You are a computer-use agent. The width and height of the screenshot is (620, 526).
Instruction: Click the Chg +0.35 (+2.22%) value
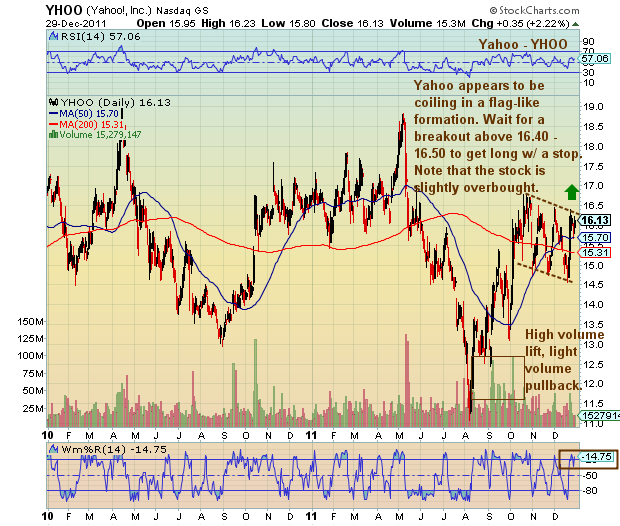[x=520, y=23]
